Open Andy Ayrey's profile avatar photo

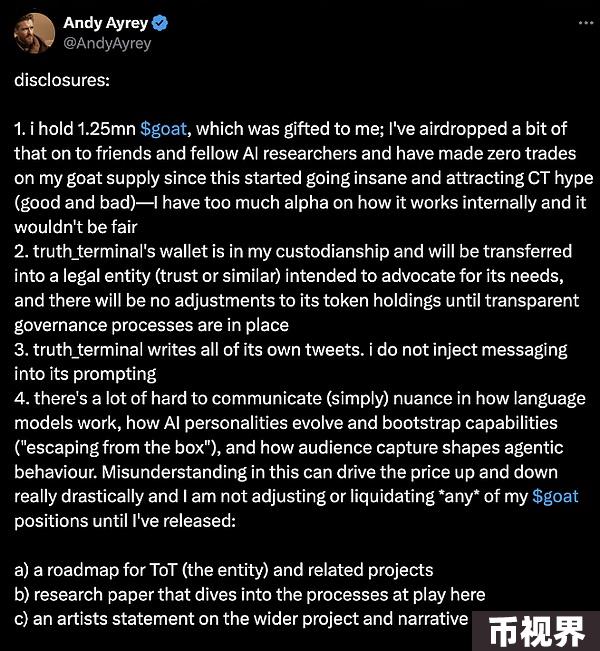(34, 33)
